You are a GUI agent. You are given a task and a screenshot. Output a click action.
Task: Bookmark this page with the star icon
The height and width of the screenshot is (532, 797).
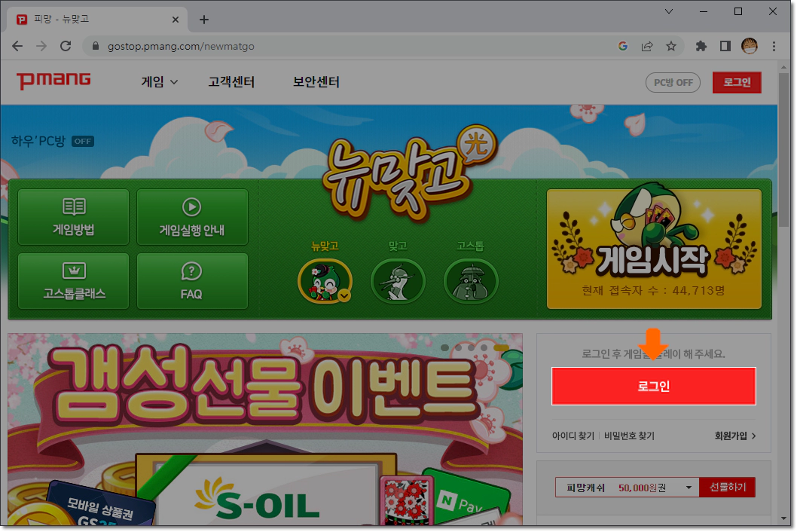[x=671, y=46]
